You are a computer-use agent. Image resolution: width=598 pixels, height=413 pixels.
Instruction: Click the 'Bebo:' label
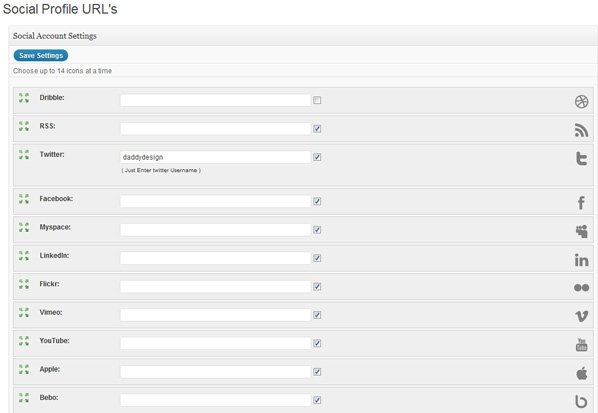pyautogui.click(x=49, y=397)
